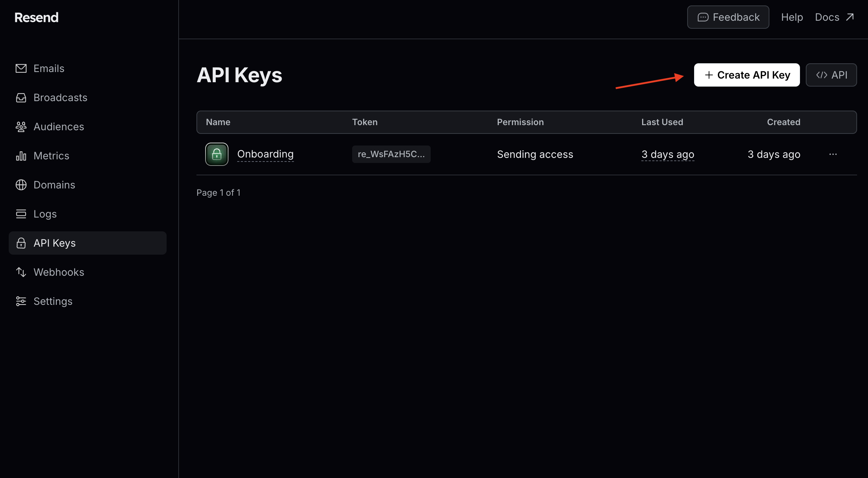Viewport: 868px width, 478px height.
Task: Click the Logs icon in the sidebar
Action: click(21, 214)
